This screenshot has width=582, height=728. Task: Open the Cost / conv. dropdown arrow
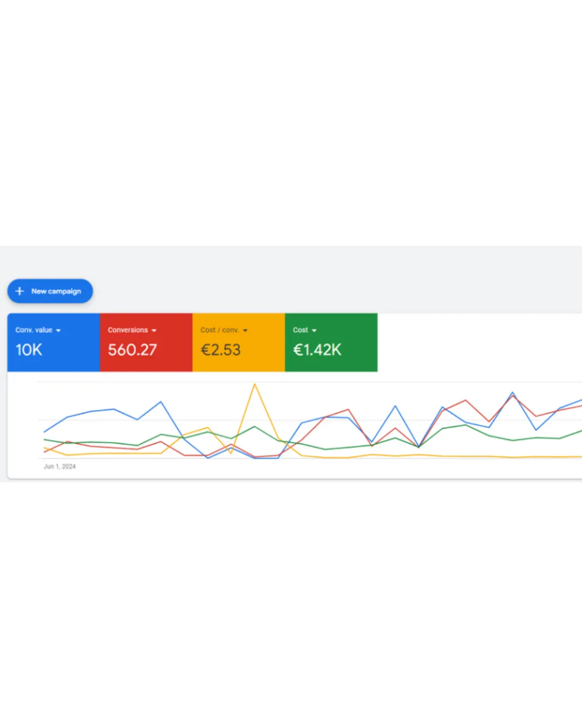pyautogui.click(x=245, y=331)
